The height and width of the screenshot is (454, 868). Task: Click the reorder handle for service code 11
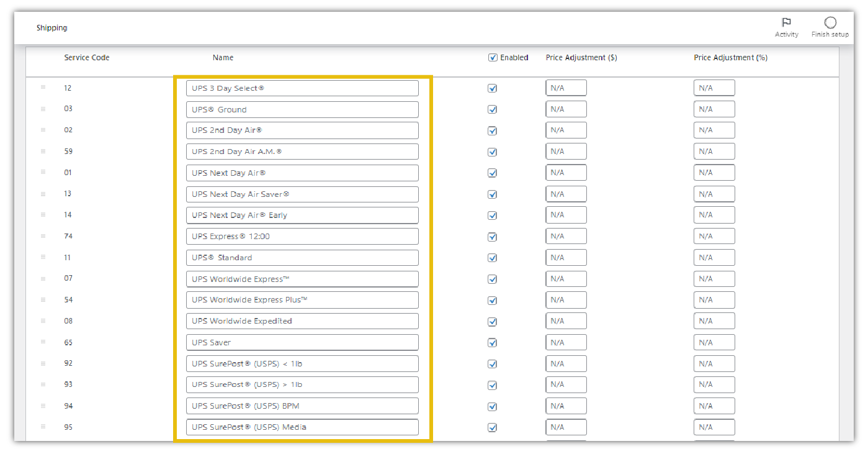[43, 257]
